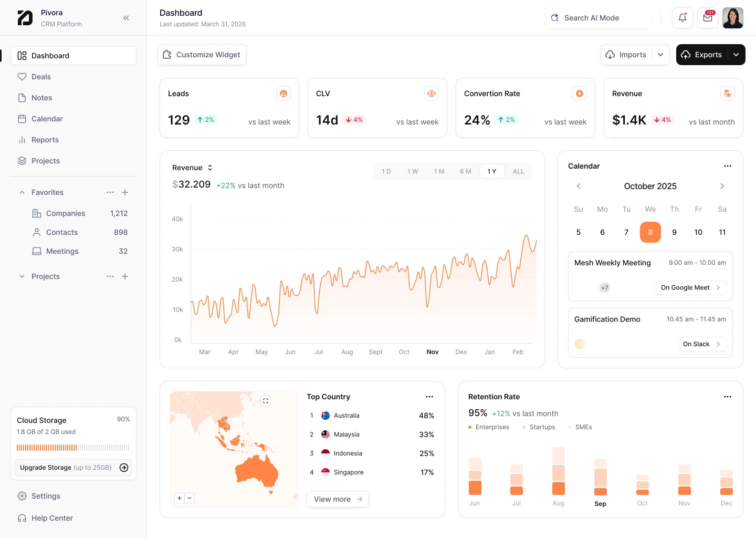The image size is (756, 538).
Task: Click the Search AI Mode field
Action: click(x=598, y=18)
